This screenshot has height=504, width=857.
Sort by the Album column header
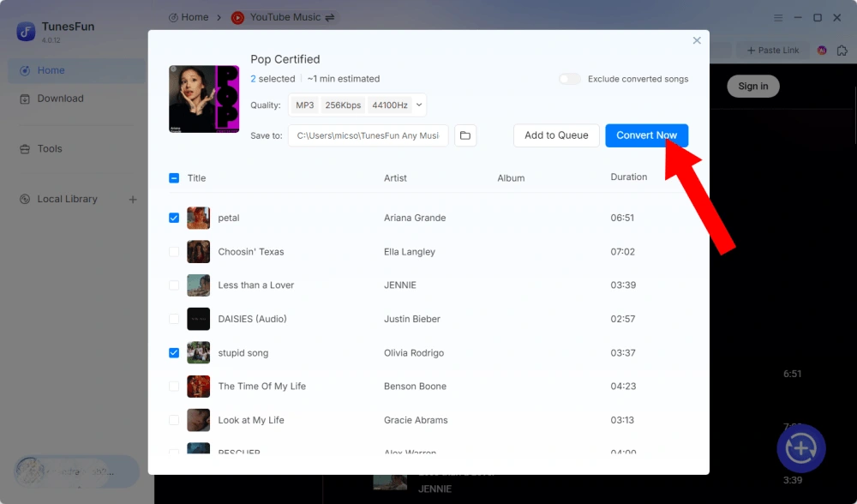[x=511, y=178]
